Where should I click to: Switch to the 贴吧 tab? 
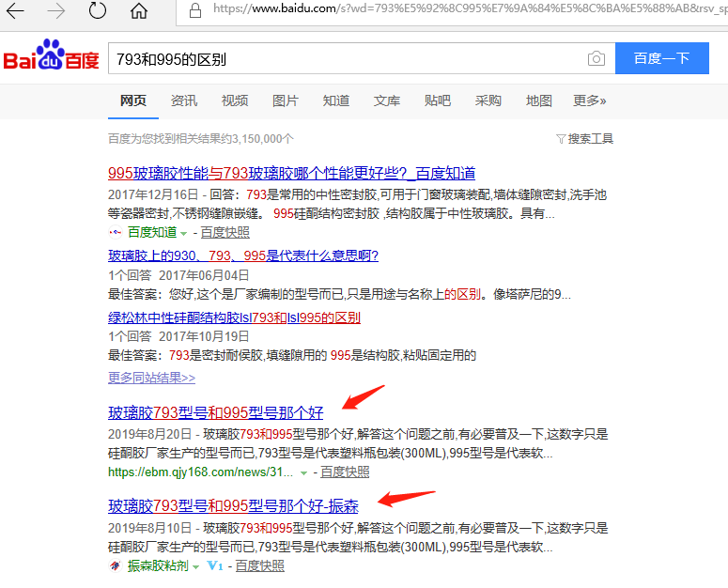[438, 101]
